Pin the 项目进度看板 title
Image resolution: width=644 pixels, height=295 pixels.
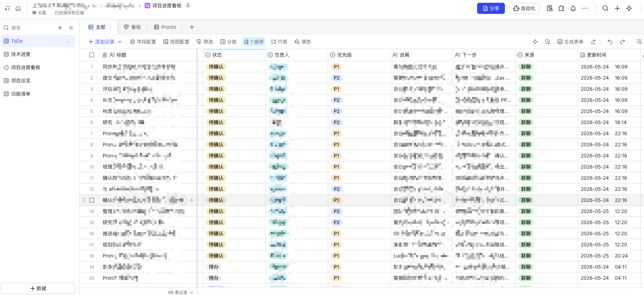pos(188,6)
